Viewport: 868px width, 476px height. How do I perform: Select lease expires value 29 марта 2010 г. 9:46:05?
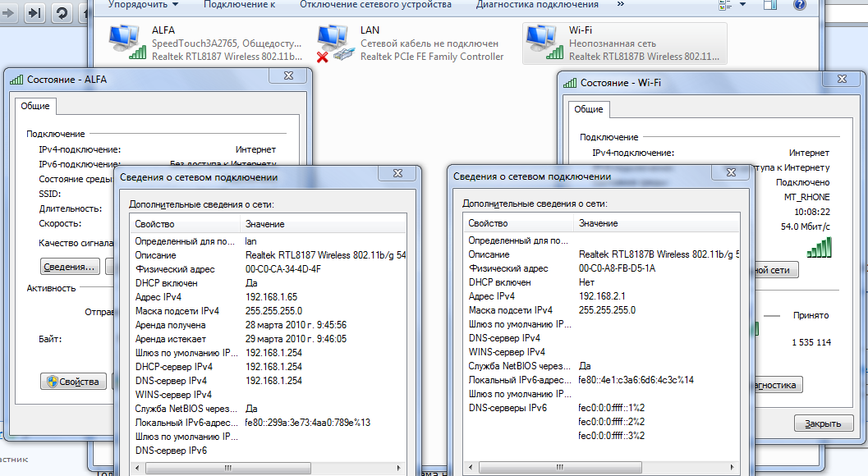(296, 339)
